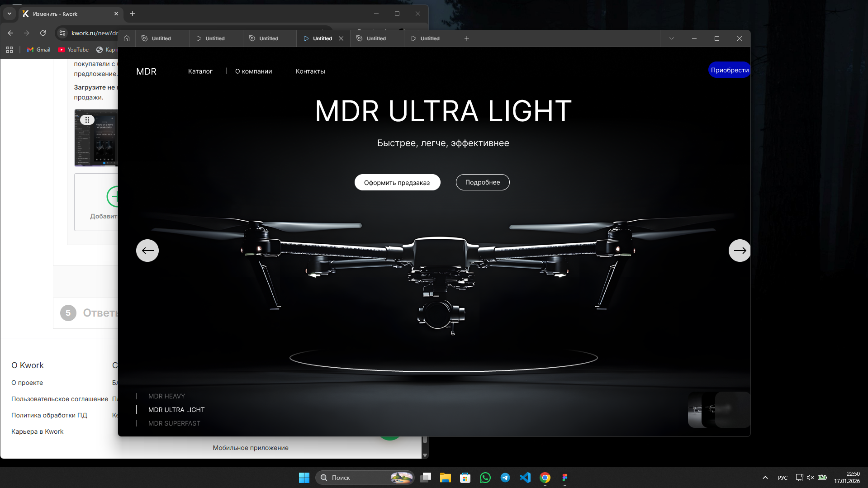Go to previous slide with left arrow

tap(147, 251)
